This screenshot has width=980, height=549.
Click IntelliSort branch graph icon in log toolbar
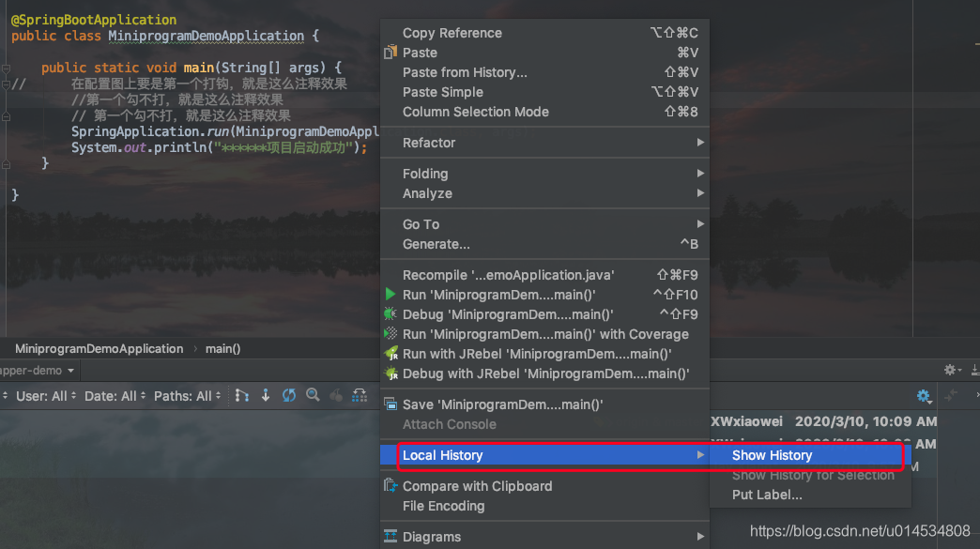[x=242, y=395]
